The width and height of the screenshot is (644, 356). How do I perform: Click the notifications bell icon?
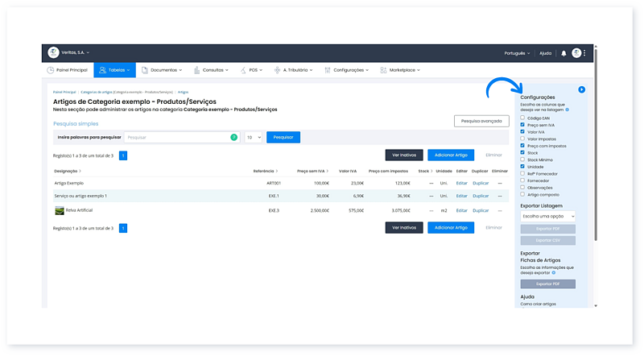pos(563,53)
